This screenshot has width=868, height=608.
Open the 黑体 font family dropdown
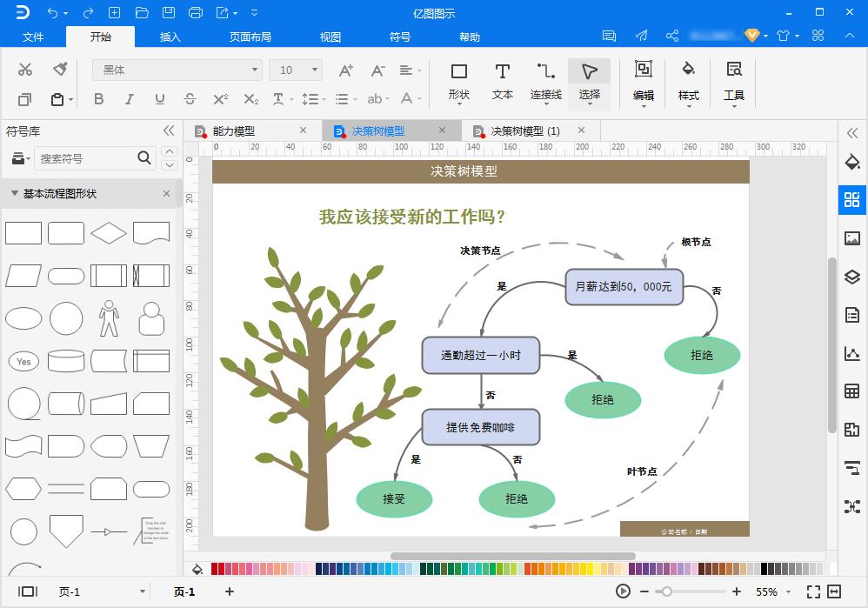(252, 69)
